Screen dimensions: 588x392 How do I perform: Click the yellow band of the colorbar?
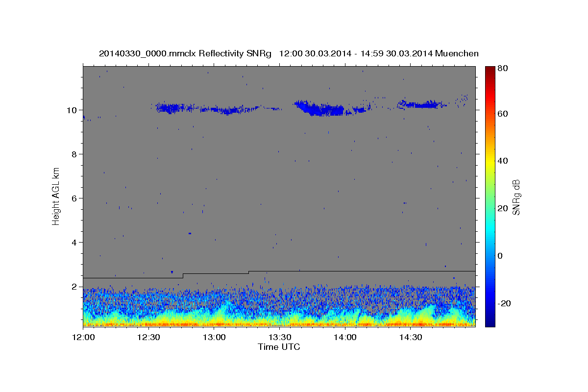490,162
